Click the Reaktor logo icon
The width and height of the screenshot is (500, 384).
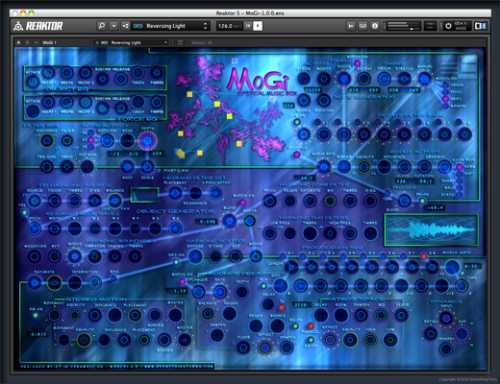(18, 26)
